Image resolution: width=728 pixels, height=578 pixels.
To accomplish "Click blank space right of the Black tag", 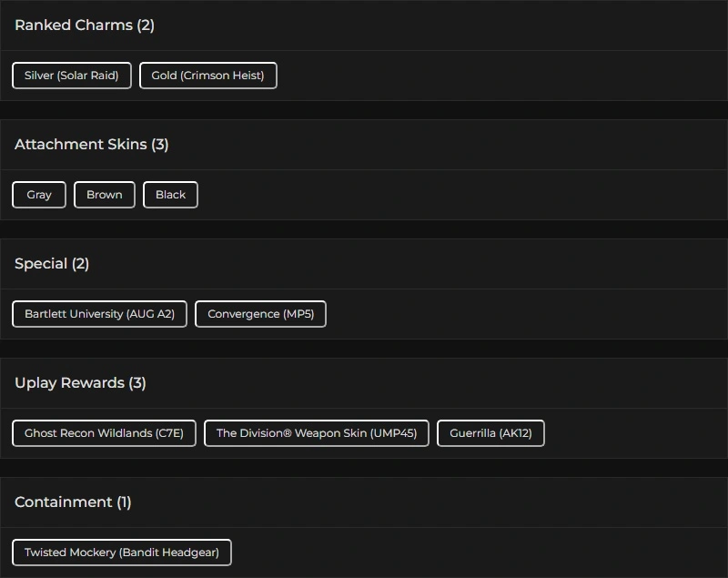I will (x=455, y=195).
